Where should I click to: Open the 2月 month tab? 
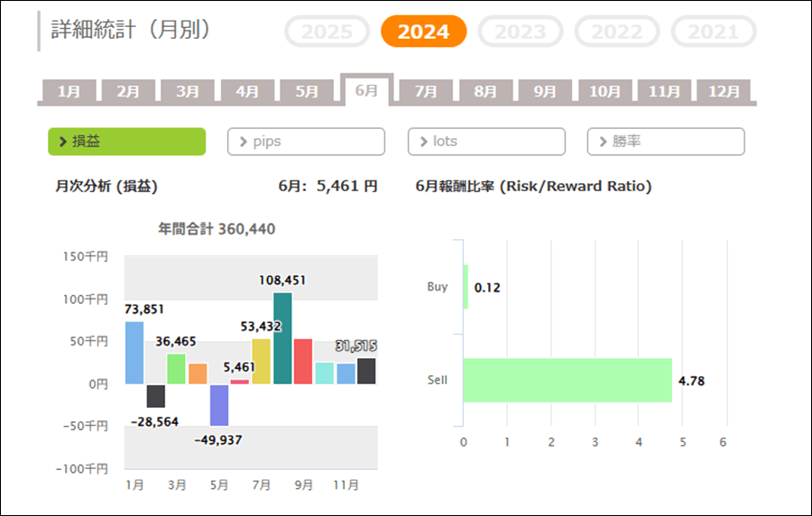(x=128, y=92)
